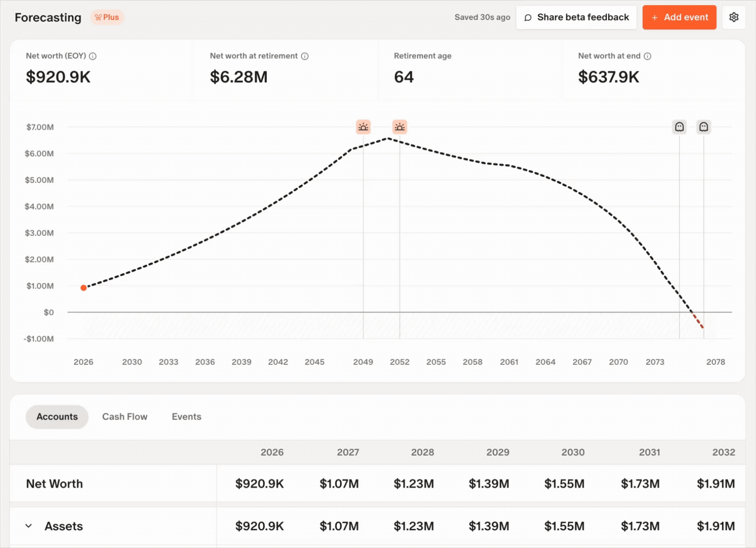756x548 pixels.
Task: Click the last ghost end-of-life marker
Action: tap(703, 127)
